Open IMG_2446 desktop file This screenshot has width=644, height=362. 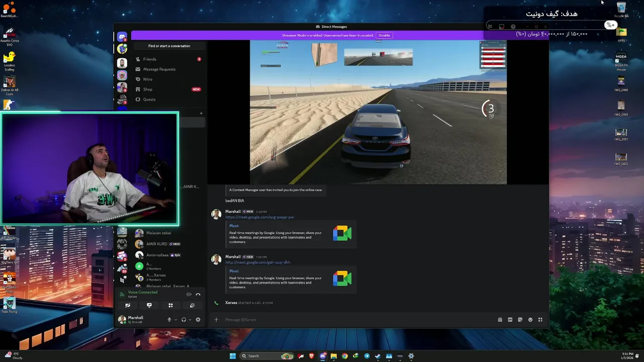tap(621, 84)
